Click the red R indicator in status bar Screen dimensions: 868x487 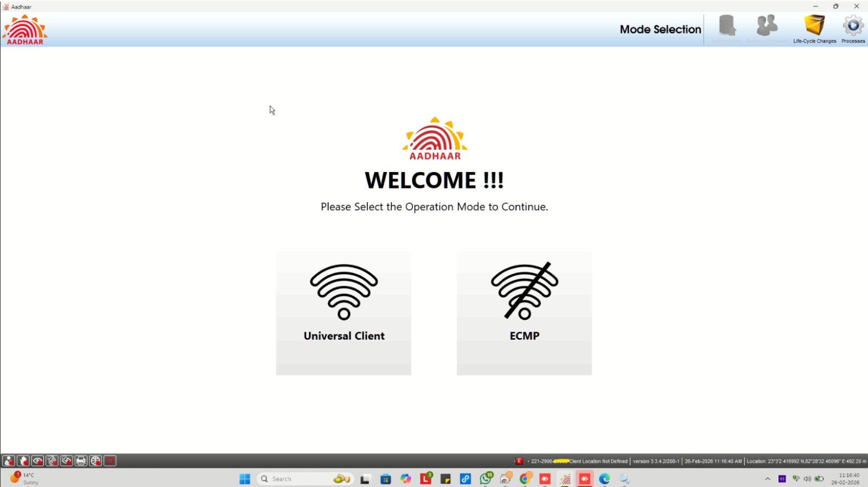tap(519, 461)
